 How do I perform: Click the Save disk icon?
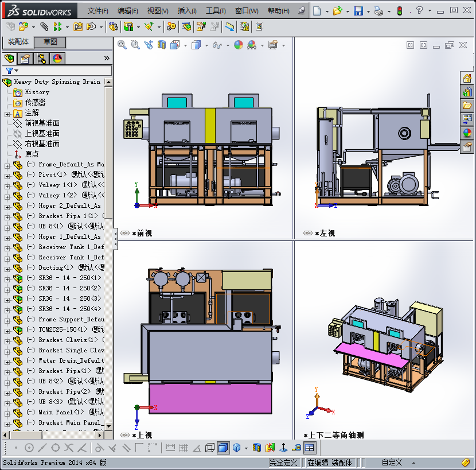[358, 11]
